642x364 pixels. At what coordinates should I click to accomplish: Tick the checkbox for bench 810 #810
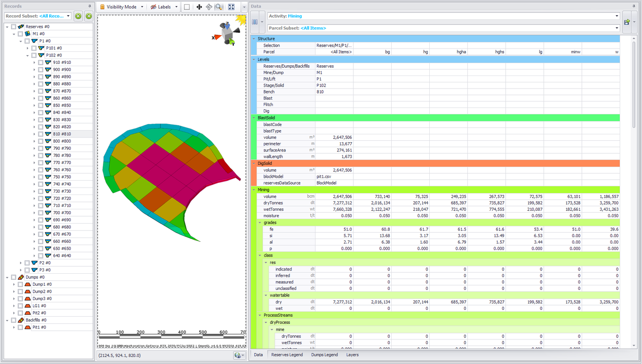click(41, 134)
